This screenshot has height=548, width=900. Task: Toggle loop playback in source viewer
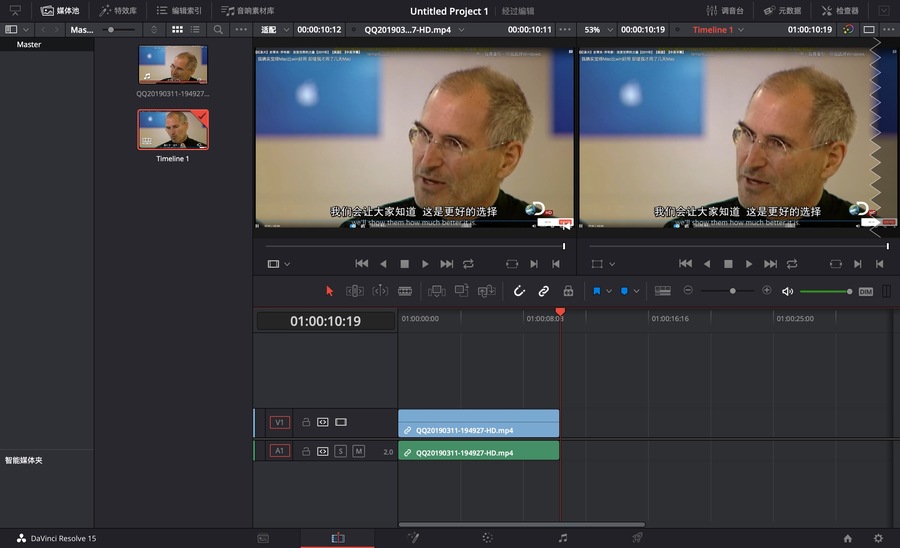[x=468, y=264]
